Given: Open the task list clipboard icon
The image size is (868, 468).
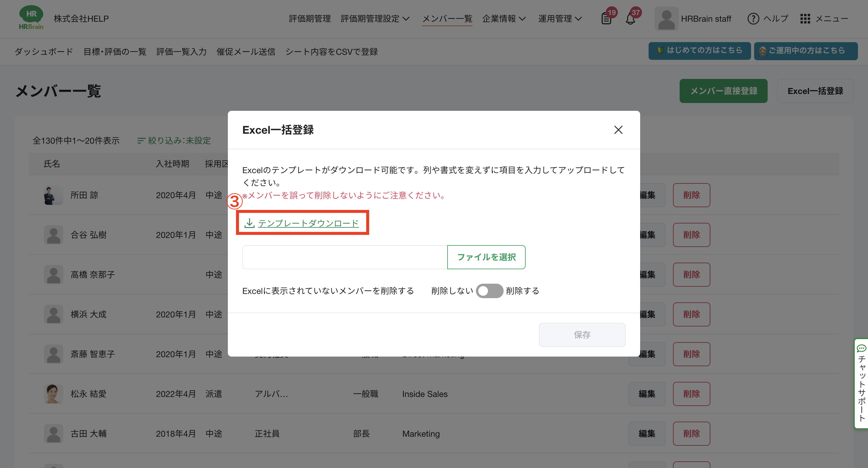Looking at the screenshot, I should point(606,18).
